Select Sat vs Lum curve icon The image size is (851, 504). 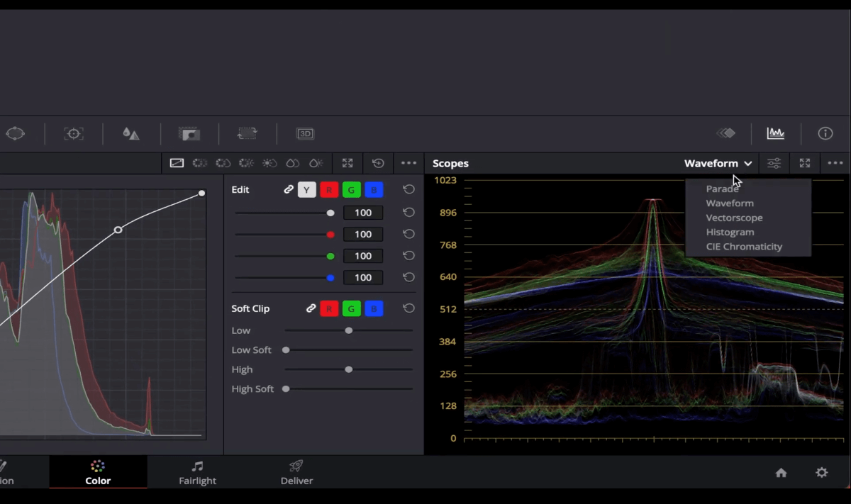(316, 163)
